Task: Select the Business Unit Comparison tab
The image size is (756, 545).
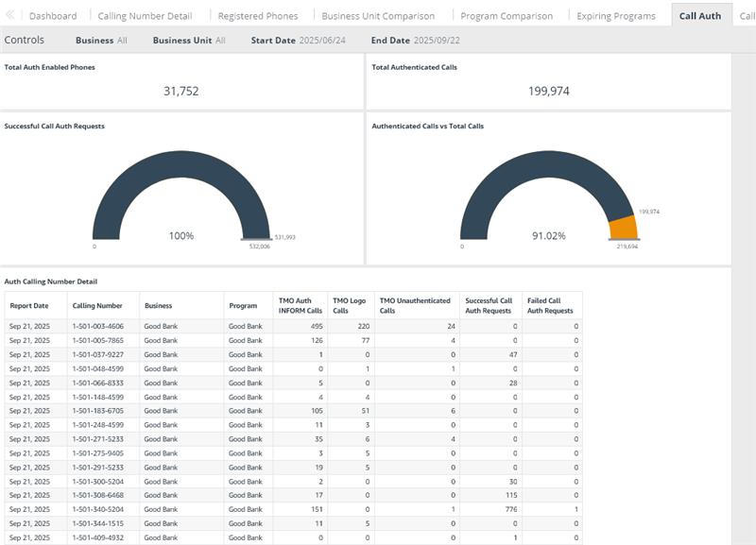Action: pos(378,16)
